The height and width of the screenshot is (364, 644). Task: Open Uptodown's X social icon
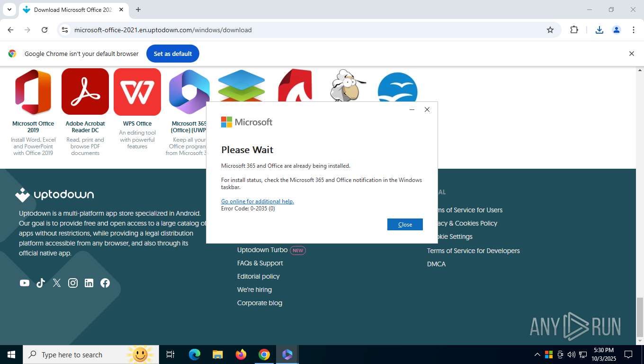57,283
